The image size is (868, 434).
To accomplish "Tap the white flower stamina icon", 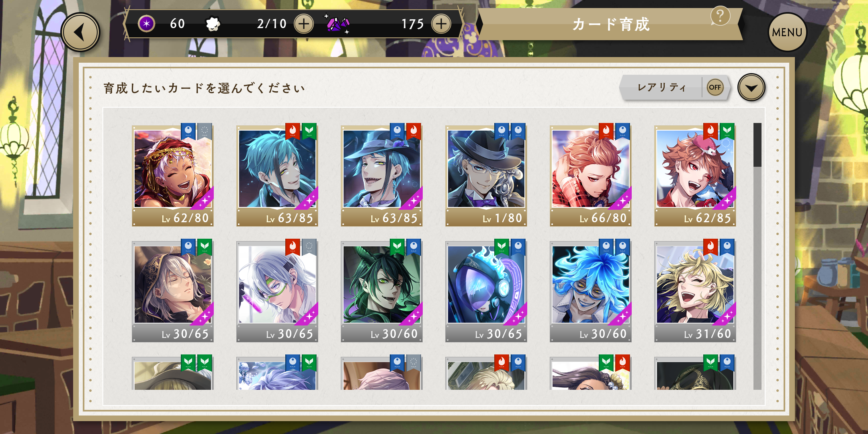I will (x=213, y=24).
